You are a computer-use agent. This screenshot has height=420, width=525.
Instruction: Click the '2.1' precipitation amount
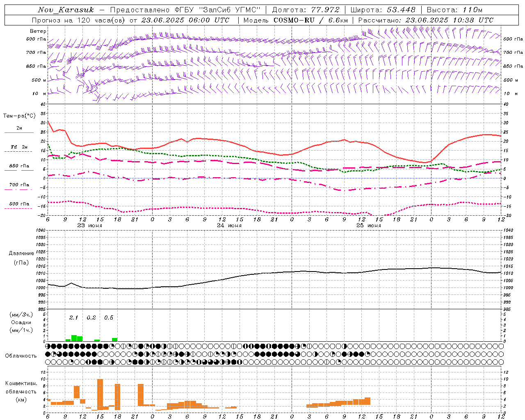pyautogui.click(x=73, y=318)
